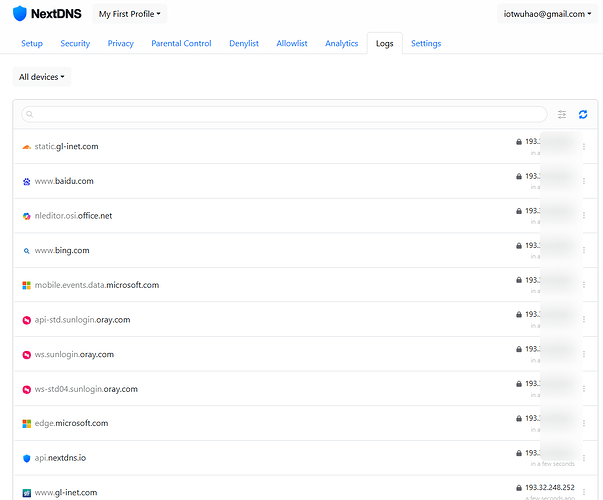
Task: Open the Parental Control tab
Action: coord(181,44)
